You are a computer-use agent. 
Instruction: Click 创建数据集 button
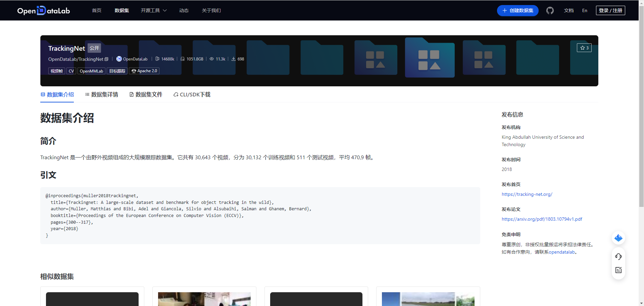point(518,10)
